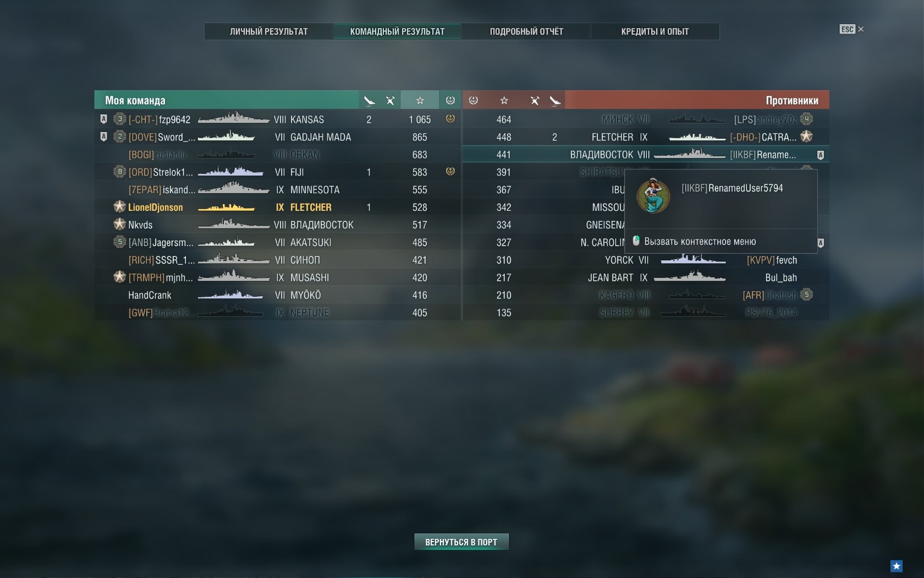Viewport: 924px width, 578px height.
Task: Select player [DOVE]Sword_ Gadjah Mada row
Action: coord(278,137)
